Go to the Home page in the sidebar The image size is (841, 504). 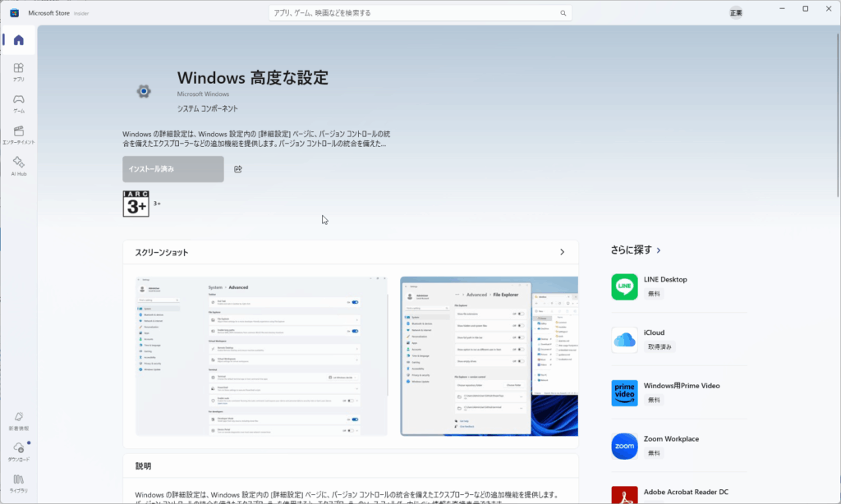(x=19, y=40)
